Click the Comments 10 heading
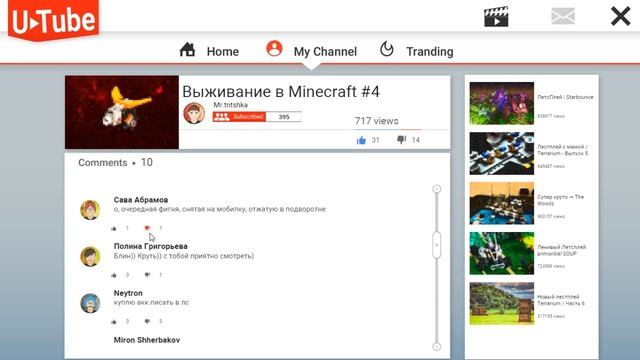640x360 pixels. pyautogui.click(x=115, y=162)
